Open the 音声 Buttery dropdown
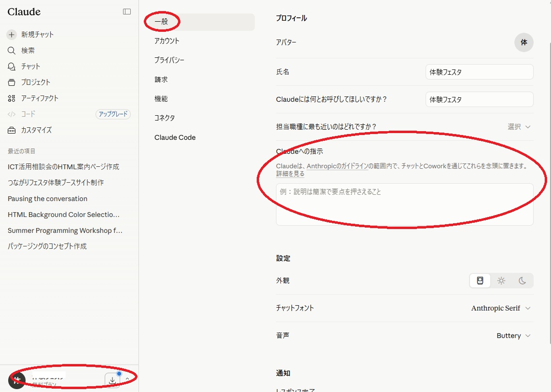This screenshot has width=551, height=392. [x=513, y=336]
